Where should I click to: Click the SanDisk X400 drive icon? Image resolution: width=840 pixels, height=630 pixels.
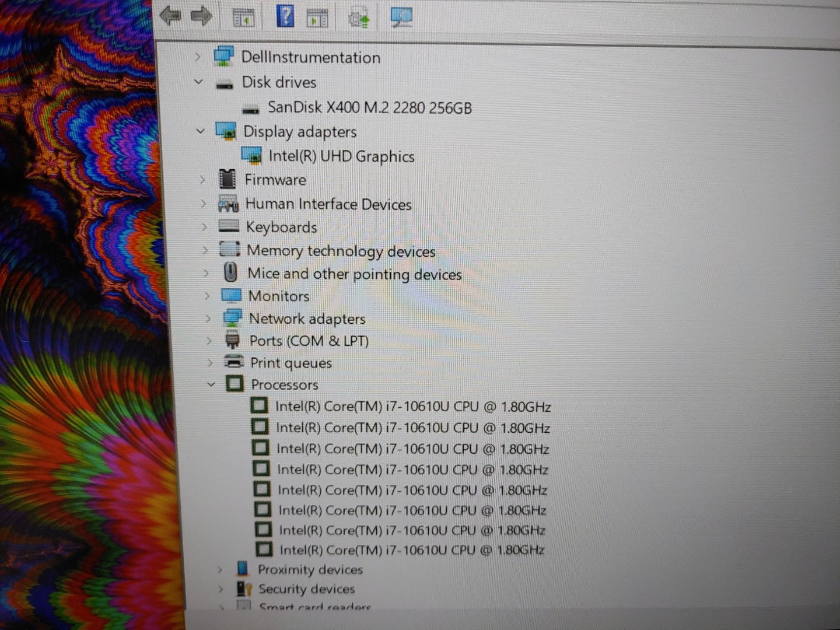click(251, 109)
